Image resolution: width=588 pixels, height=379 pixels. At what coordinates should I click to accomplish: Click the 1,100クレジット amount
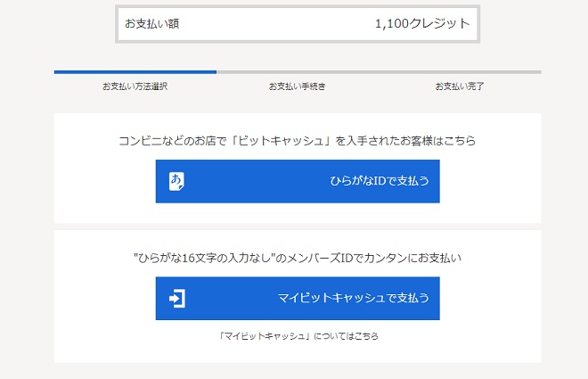point(421,24)
